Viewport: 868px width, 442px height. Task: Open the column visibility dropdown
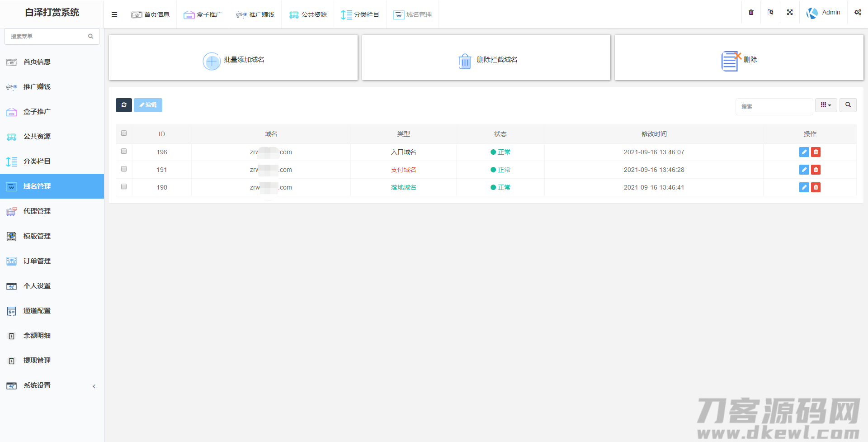[x=826, y=105]
